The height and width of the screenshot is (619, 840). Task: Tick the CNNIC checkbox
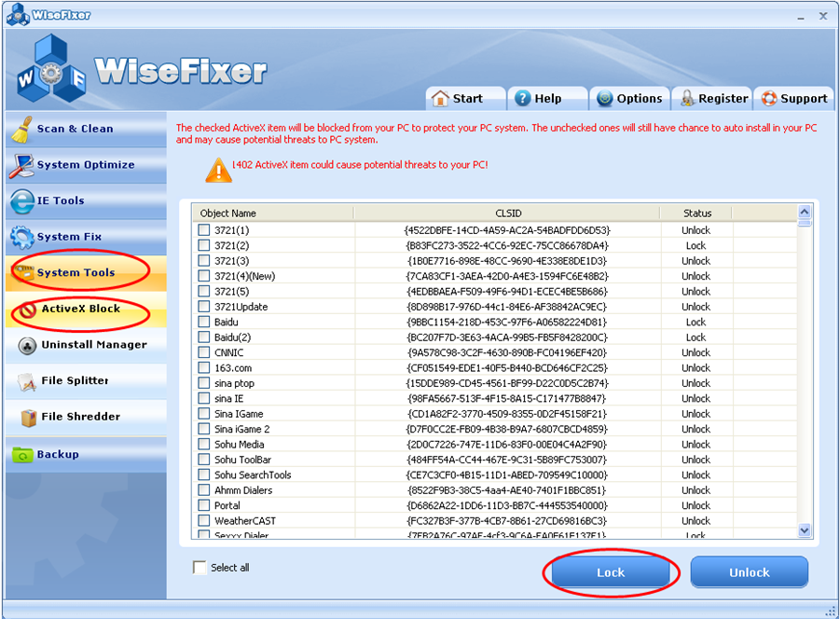coord(203,353)
